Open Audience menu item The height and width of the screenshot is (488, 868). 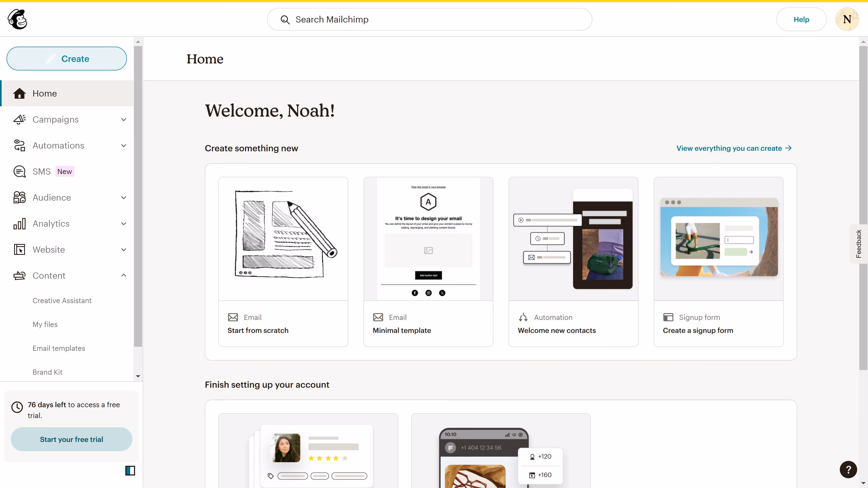[x=67, y=197]
